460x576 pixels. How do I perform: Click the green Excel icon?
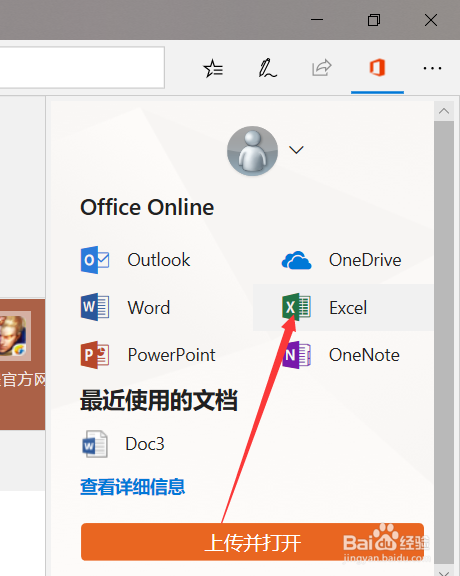[296, 307]
